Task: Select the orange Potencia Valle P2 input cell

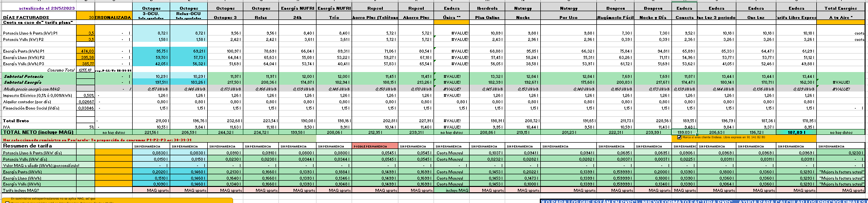Action: [86, 39]
